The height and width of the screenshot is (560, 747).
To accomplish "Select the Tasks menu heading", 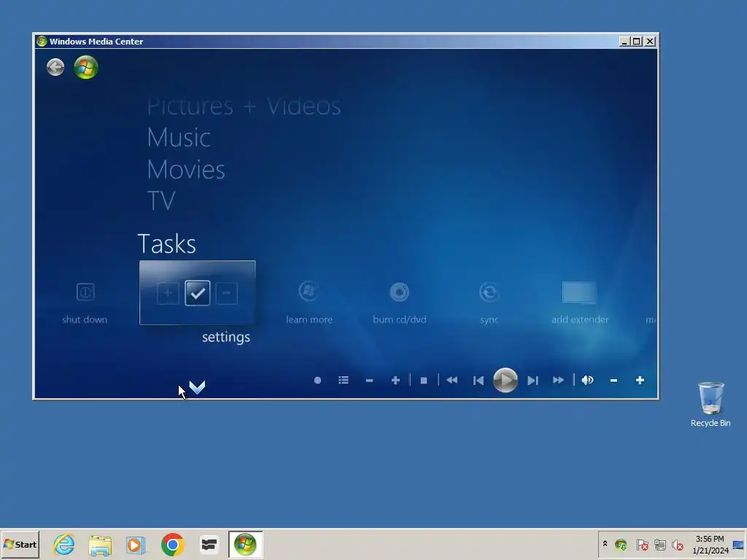I will 167,244.
